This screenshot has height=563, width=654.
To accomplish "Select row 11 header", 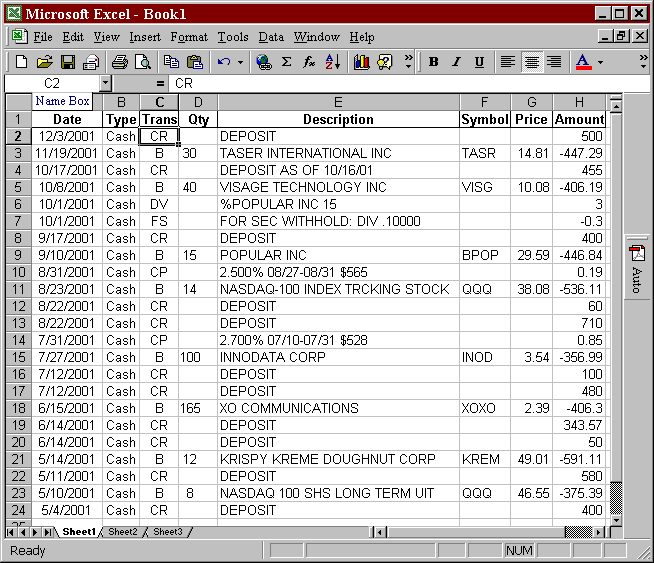I will point(18,289).
